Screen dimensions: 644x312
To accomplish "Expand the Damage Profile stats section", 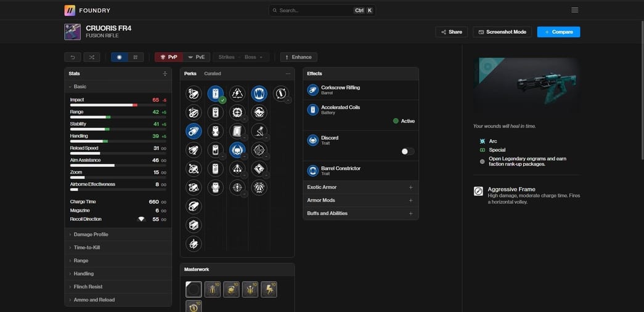I will pyautogui.click(x=91, y=234).
